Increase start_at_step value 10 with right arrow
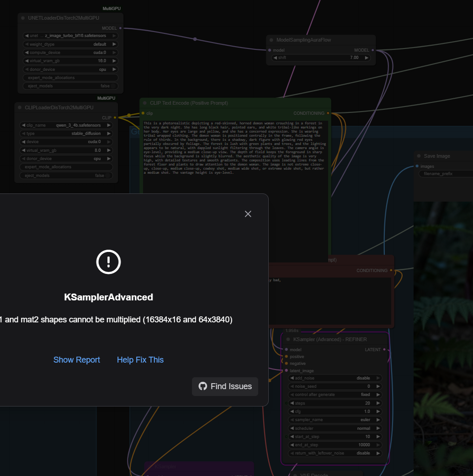Screen dimensions: 473x476 378,437
